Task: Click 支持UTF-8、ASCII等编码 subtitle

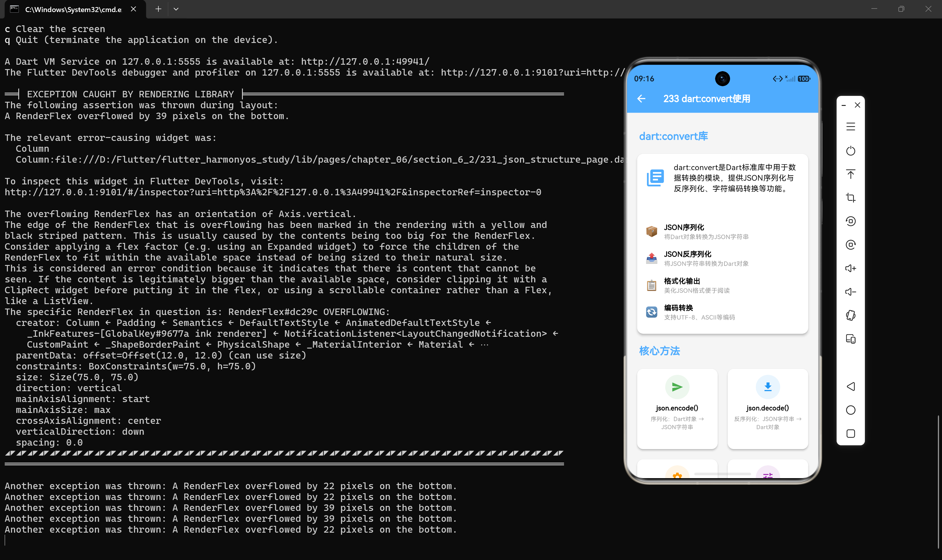Action: coord(699,317)
